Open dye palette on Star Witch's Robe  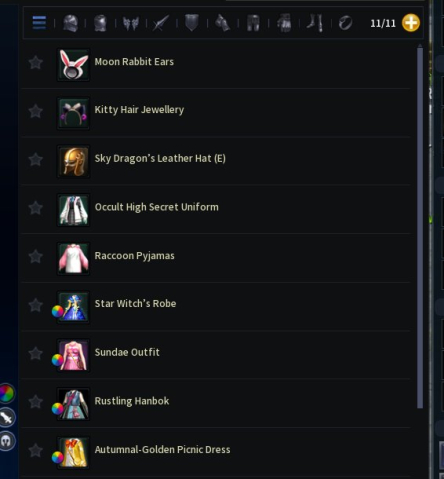point(57,311)
